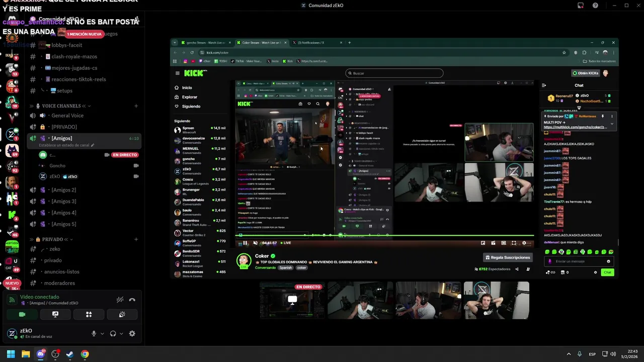Open Chrome from the Windows taskbar
This screenshot has width=644, height=362.
coord(85,354)
